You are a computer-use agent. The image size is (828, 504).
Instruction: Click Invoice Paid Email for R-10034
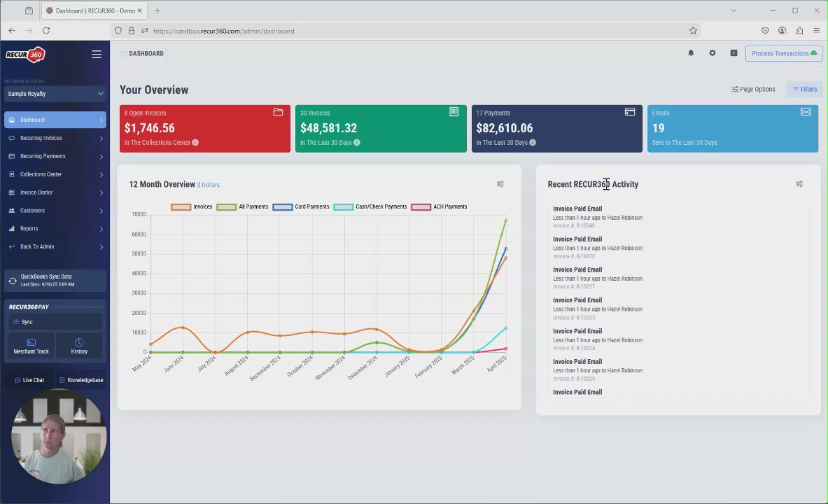577,331
